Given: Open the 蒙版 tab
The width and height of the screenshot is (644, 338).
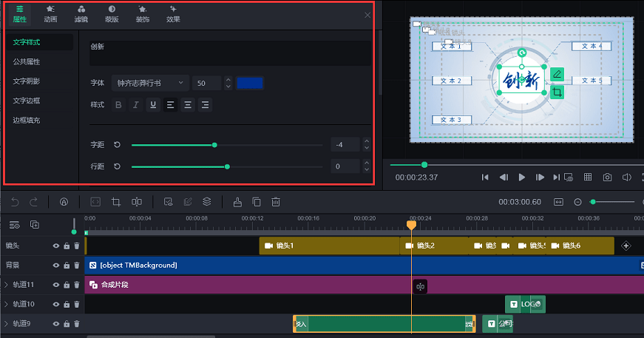Looking at the screenshot, I should click(112, 14).
